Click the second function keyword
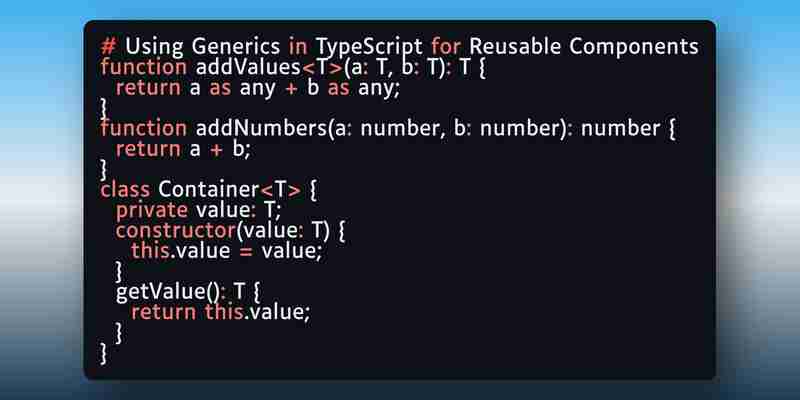Image resolution: width=800 pixels, height=400 pixels. pyautogui.click(x=144, y=128)
